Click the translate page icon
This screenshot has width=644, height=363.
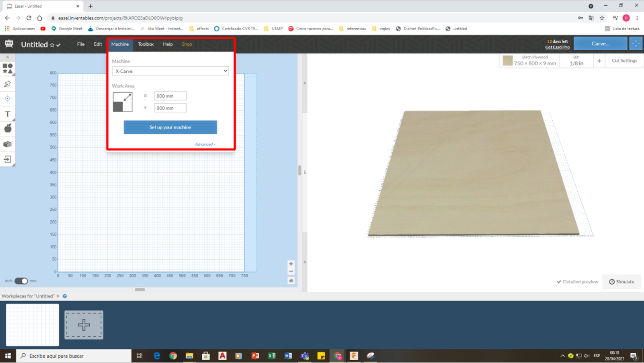pyautogui.click(x=591, y=18)
